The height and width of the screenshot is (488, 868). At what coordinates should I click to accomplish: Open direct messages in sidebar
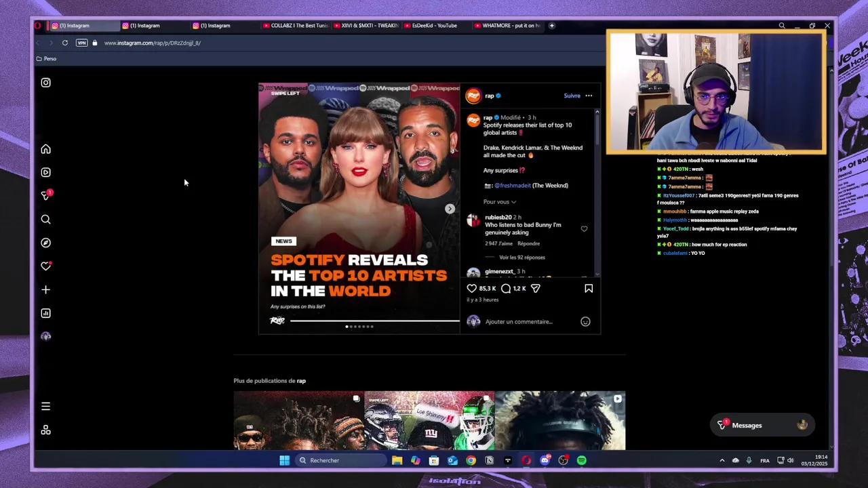(45, 196)
